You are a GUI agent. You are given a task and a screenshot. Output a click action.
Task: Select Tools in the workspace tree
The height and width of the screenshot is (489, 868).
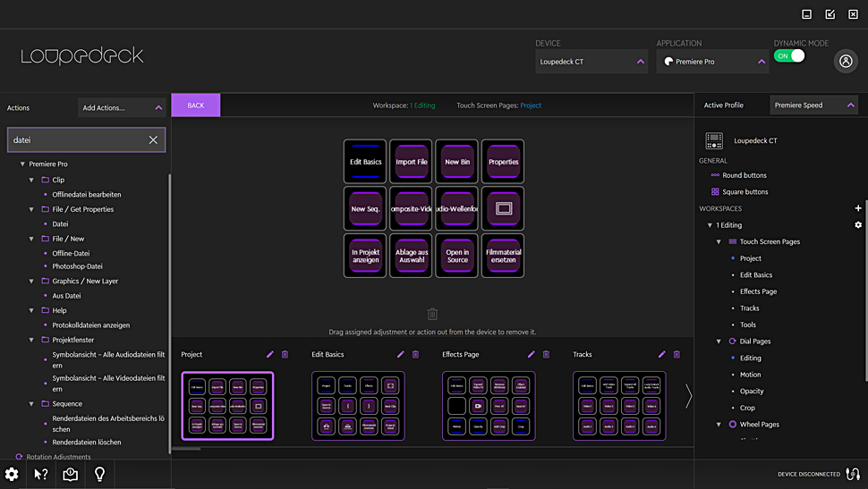pyautogui.click(x=747, y=325)
